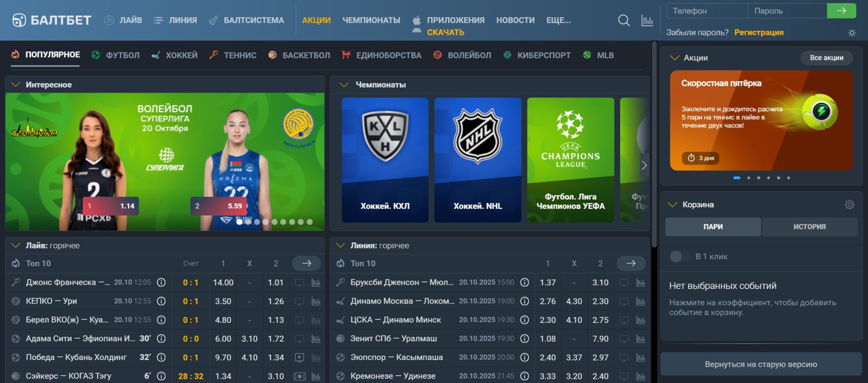Open the Хоккей. NHL championship card

(477, 160)
